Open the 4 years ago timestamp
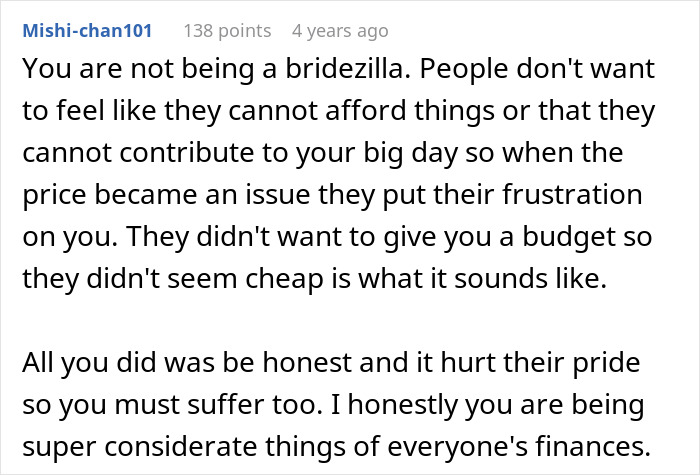 (x=342, y=31)
